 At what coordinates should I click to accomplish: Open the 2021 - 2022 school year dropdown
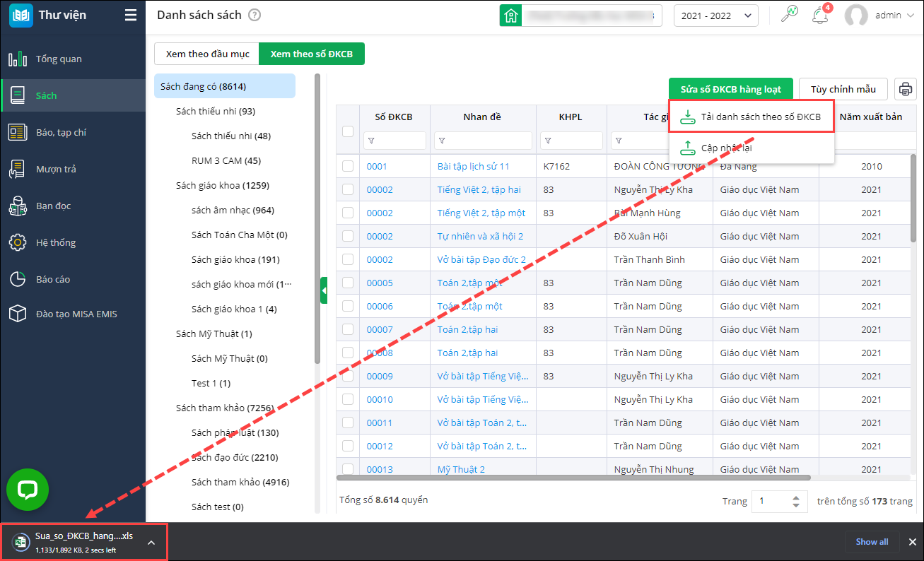click(x=715, y=15)
